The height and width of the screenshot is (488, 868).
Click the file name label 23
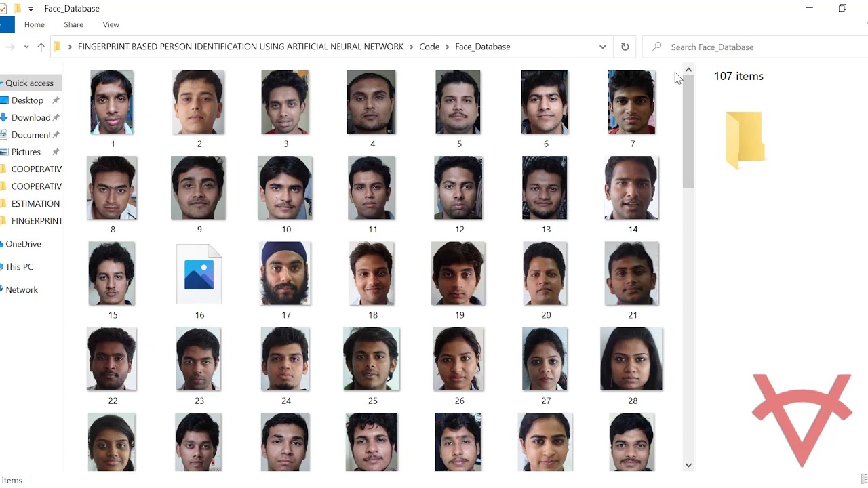(x=199, y=401)
